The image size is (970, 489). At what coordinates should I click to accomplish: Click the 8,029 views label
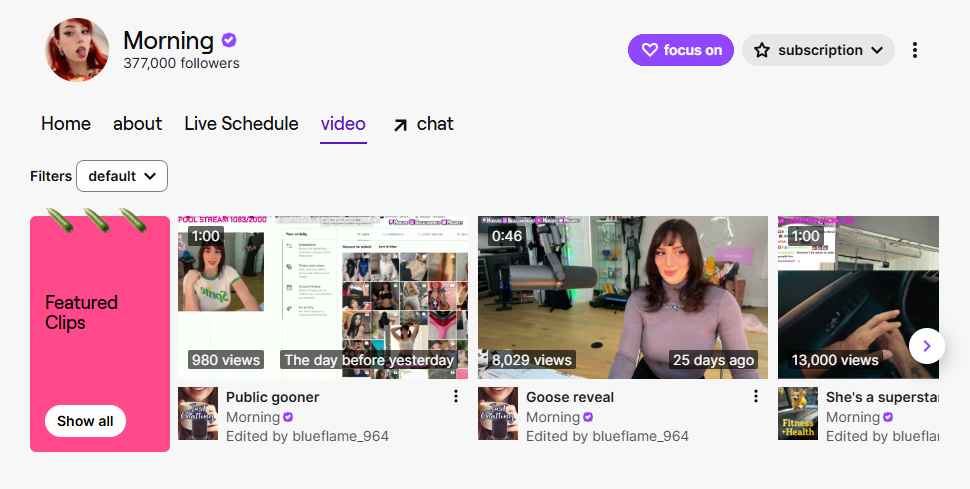tap(532, 360)
